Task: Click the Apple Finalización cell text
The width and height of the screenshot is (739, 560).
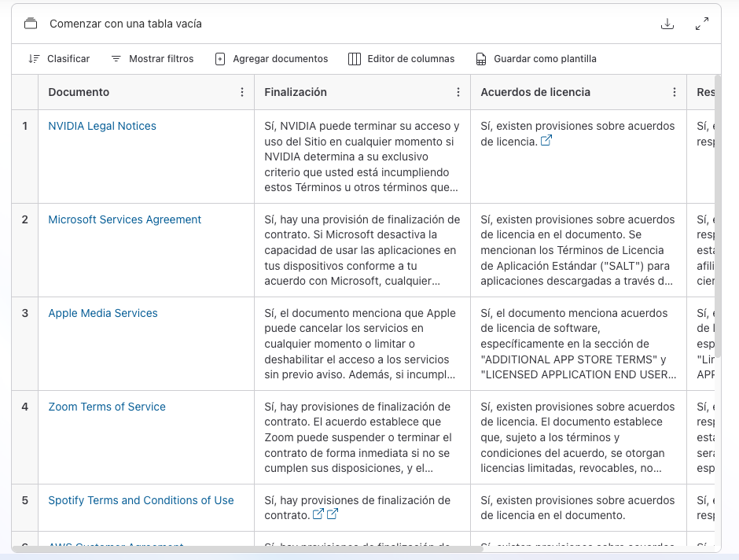Action: tap(360, 344)
